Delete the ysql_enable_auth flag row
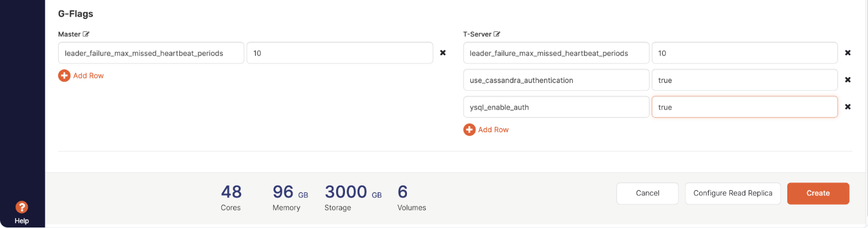This screenshot has height=228, width=868. pos(848,107)
